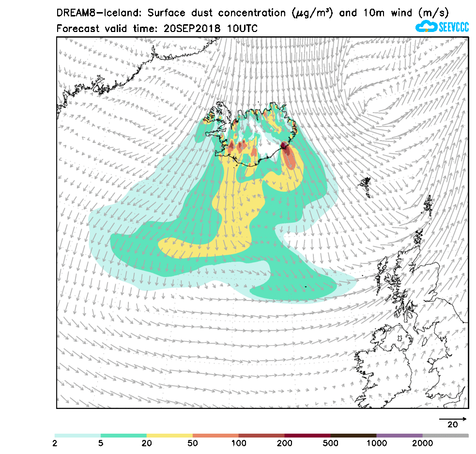The image size is (476, 454).
Task: Select the pale cyan color bar segment
Action: pos(77,436)
